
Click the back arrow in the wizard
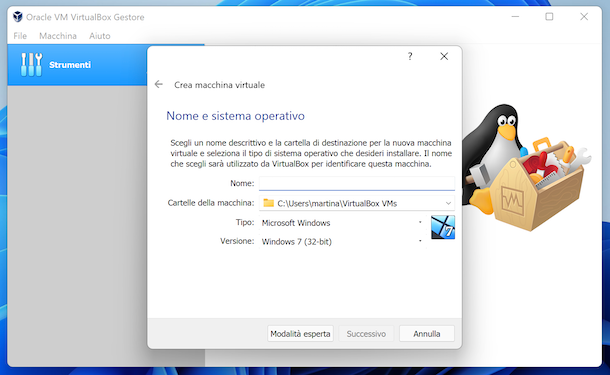[158, 84]
